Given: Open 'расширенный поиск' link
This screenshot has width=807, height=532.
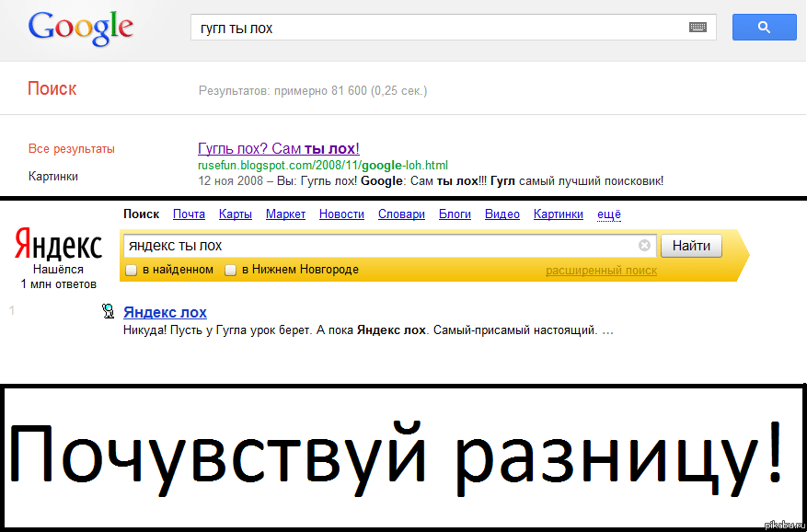Looking at the screenshot, I should (x=601, y=271).
